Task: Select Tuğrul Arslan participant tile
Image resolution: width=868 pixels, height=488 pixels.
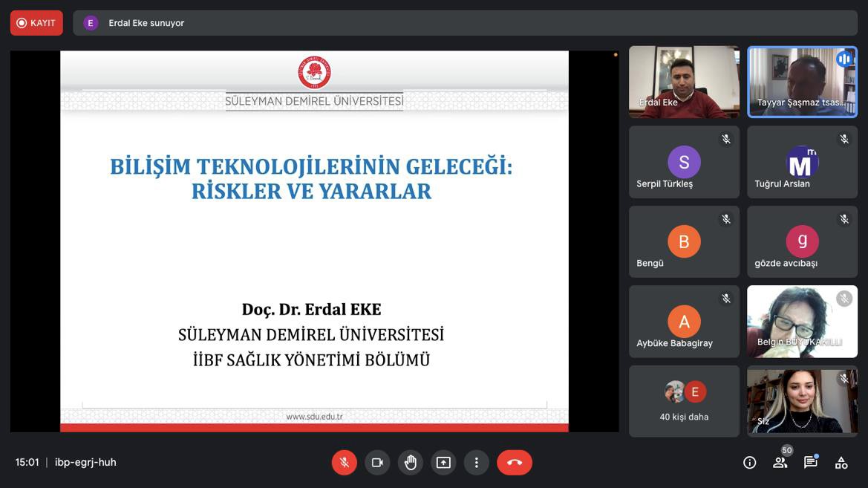Action: [x=802, y=162]
